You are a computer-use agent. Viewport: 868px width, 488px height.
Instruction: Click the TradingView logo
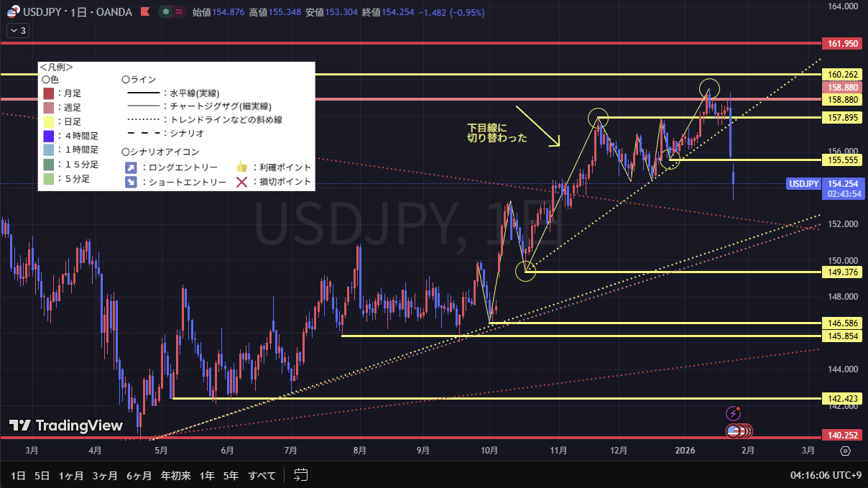click(x=66, y=425)
